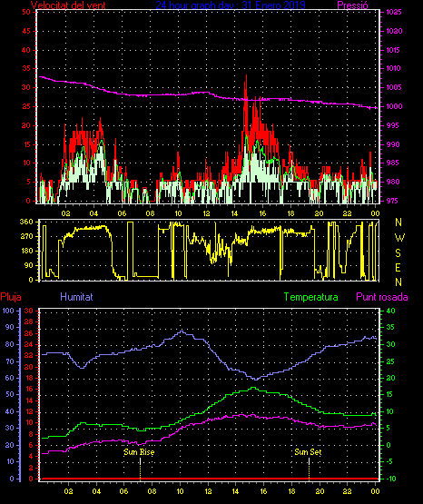Click the 70 humidity axis value
Screen dimensions: 423x504
point(10,361)
